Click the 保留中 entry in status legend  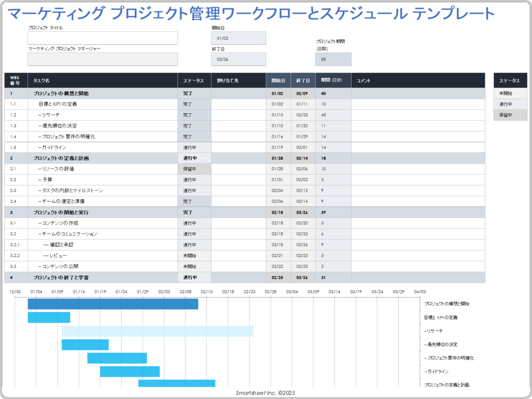[x=510, y=115]
